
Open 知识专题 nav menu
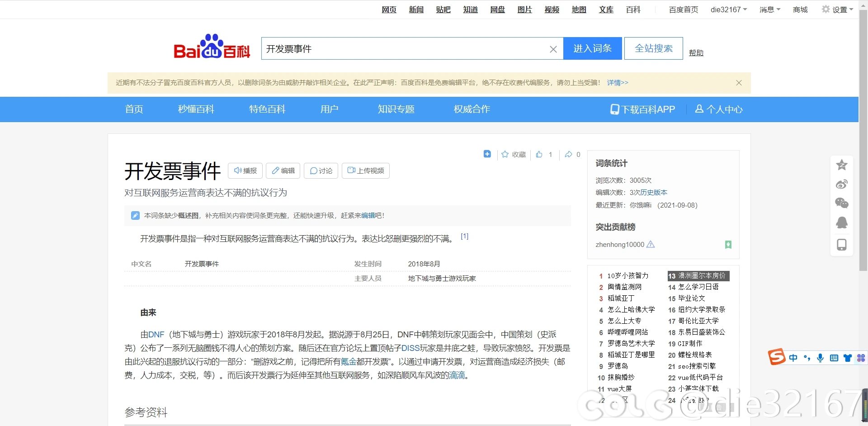click(396, 109)
